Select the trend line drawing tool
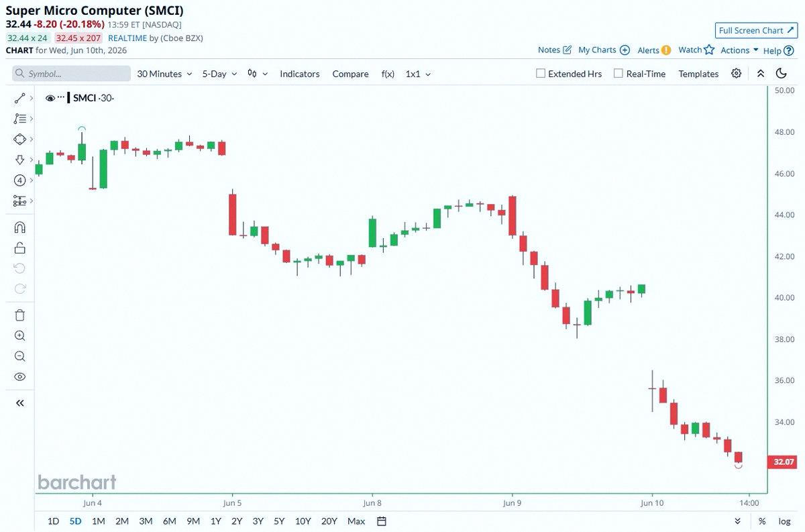805x532 pixels. tap(19, 99)
